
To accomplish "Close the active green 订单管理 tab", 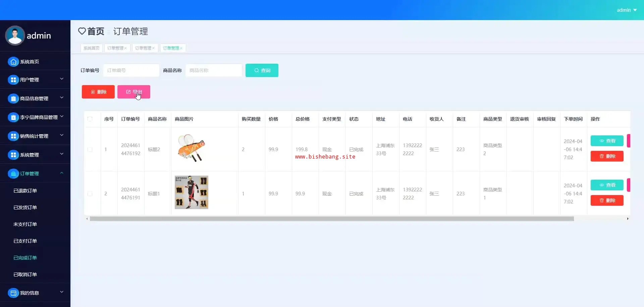I will pos(181,48).
